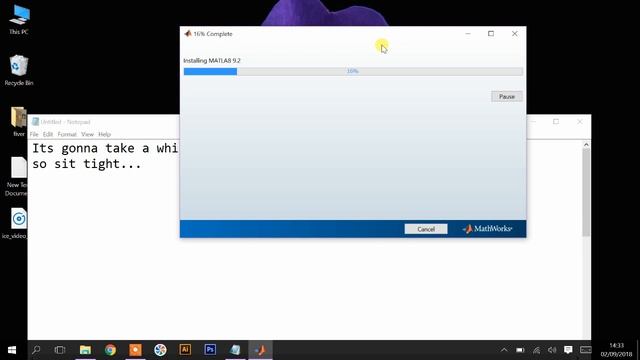640x360 pixels.
Task: Select the ice_video file on desktop
Action: tap(16, 223)
